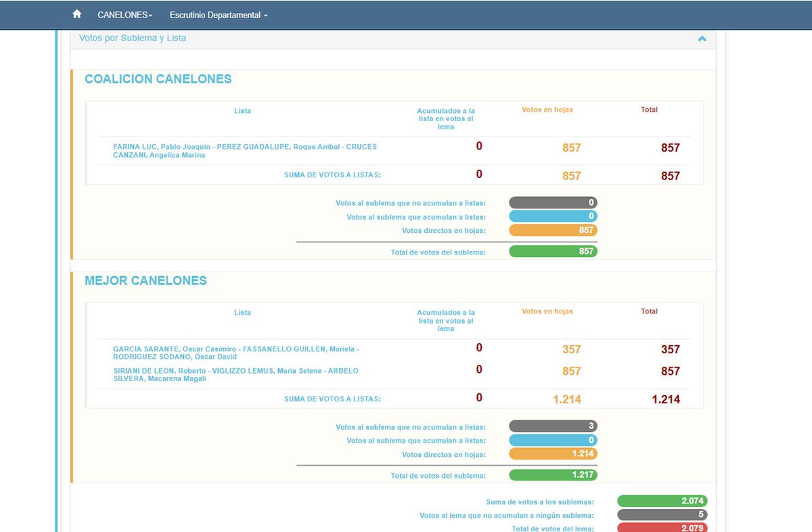812x532 pixels.
Task: Click SUMA DE VOTOS A LISTAS in Mejor Canelones
Action: pyautogui.click(x=332, y=399)
